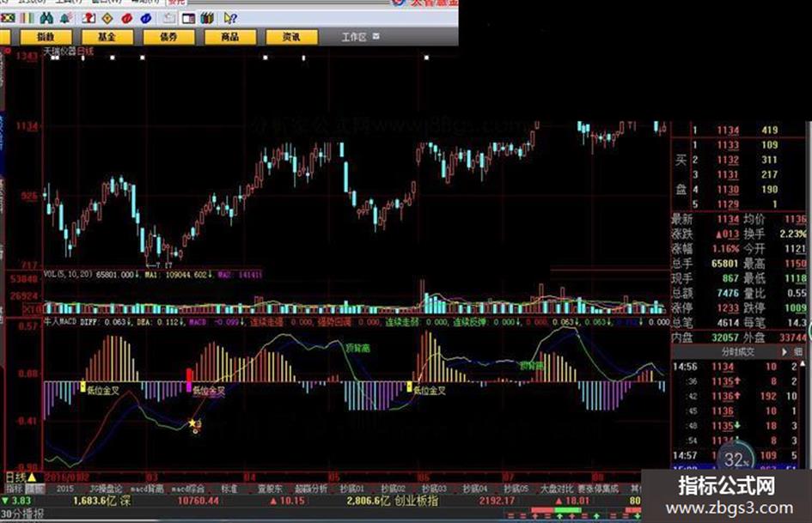Click the cursor question-mark help icon
This screenshot has height=523, width=812.
[x=230, y=19]
